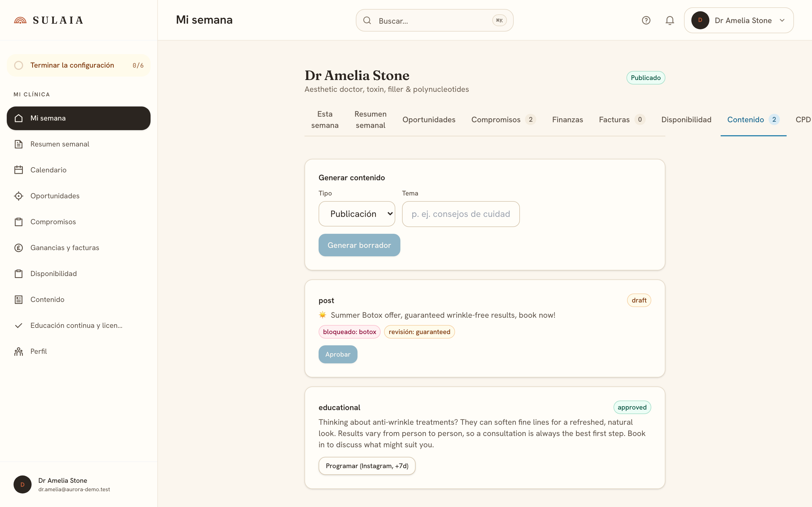Open the help question-mark icon

click(x=646, y=21)
